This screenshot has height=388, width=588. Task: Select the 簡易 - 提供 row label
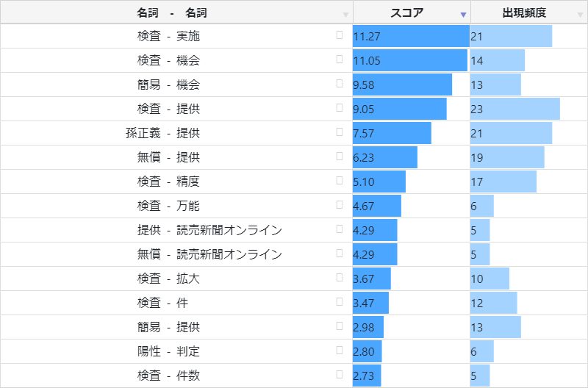point(168,327)
